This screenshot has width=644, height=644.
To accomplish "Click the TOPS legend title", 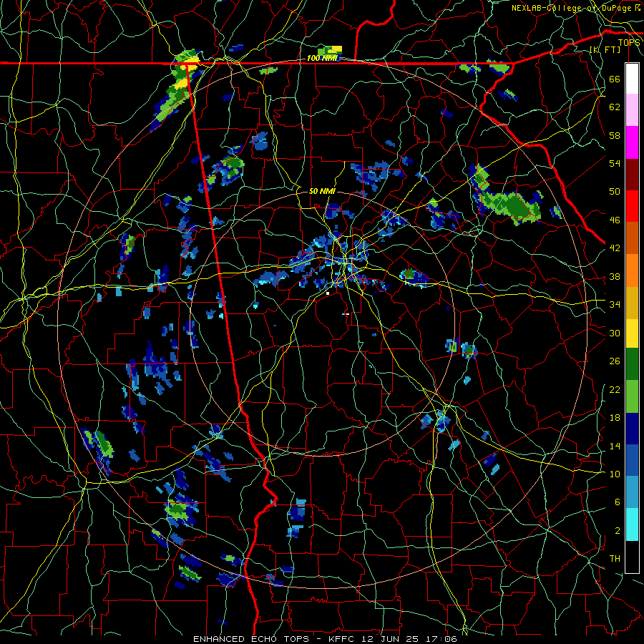I will coord(629,42).
